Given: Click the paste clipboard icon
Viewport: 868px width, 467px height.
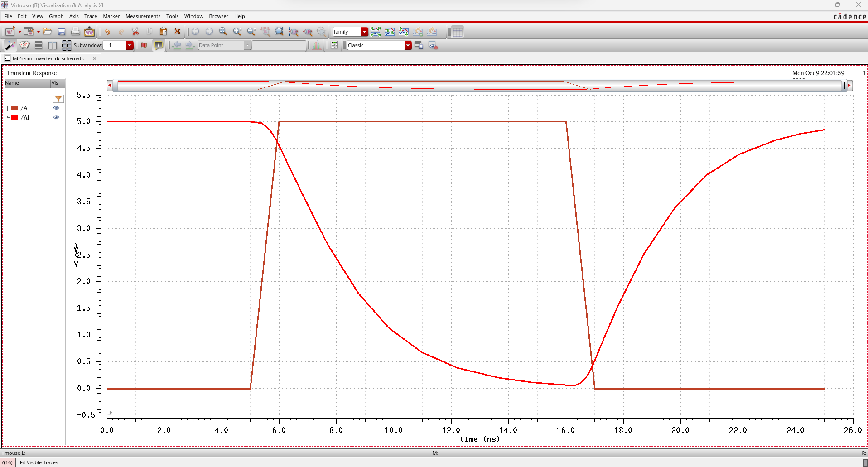Looking at the screenshot, I should click(164, 32).
